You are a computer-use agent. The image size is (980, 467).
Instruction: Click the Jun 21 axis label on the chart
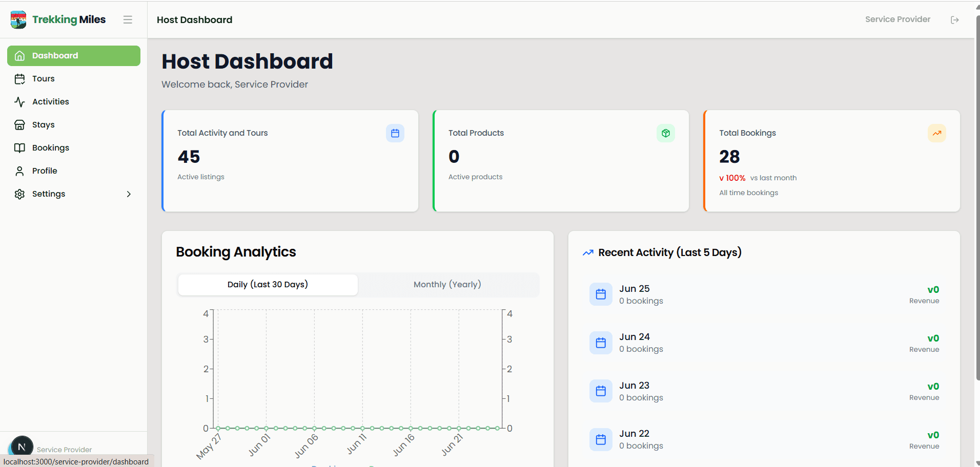click(452, 445)
